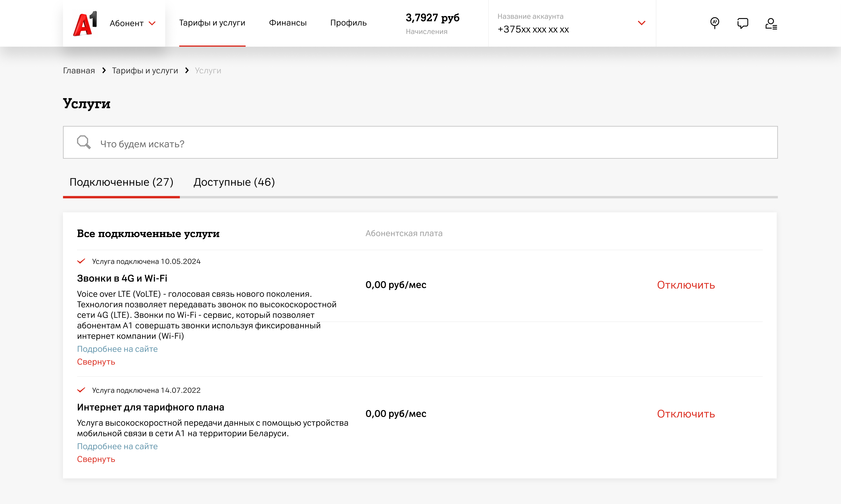The image size is (841, 504).
Task: Click the A1 logo
Action: 85,24
